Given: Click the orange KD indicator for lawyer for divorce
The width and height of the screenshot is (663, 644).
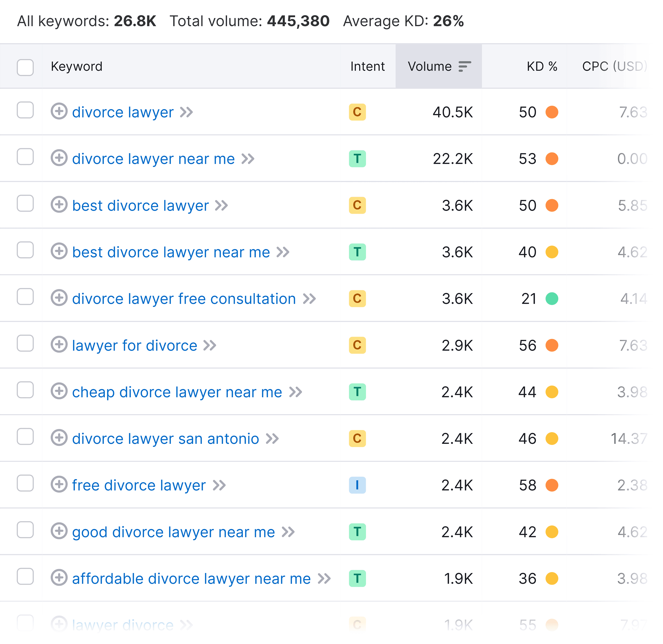Looking at the screenshot, I should click(551, 345).
